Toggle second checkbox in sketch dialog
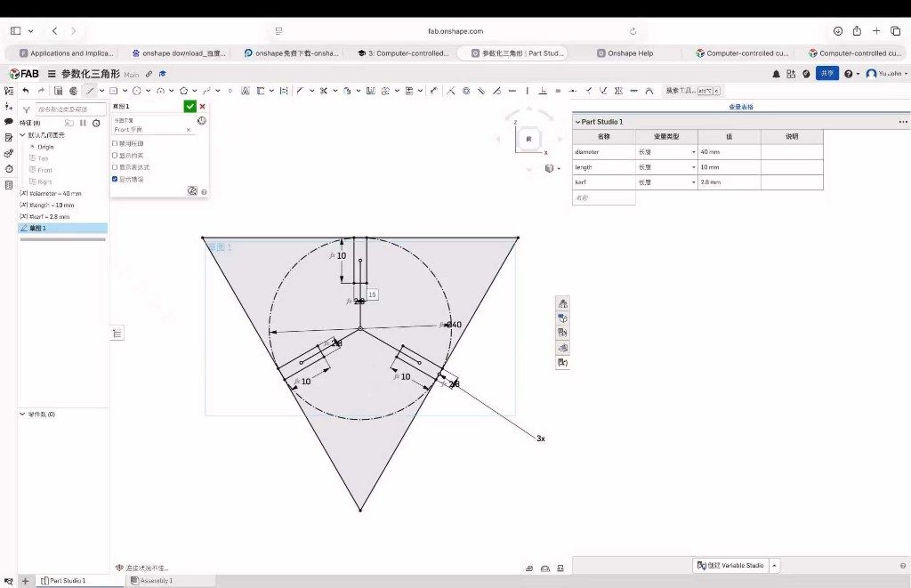The image size is (911, 588). click(x=115, y=155)
